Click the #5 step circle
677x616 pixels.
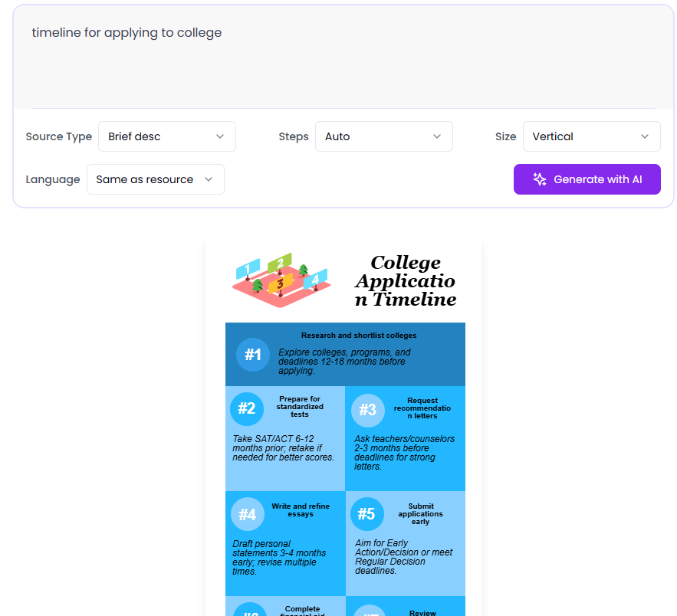[x=367, y=514]
